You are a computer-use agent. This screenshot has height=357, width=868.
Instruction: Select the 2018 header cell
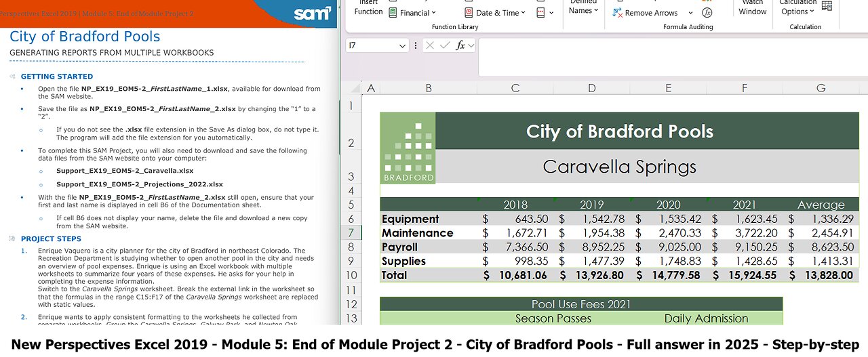(515, 205)
